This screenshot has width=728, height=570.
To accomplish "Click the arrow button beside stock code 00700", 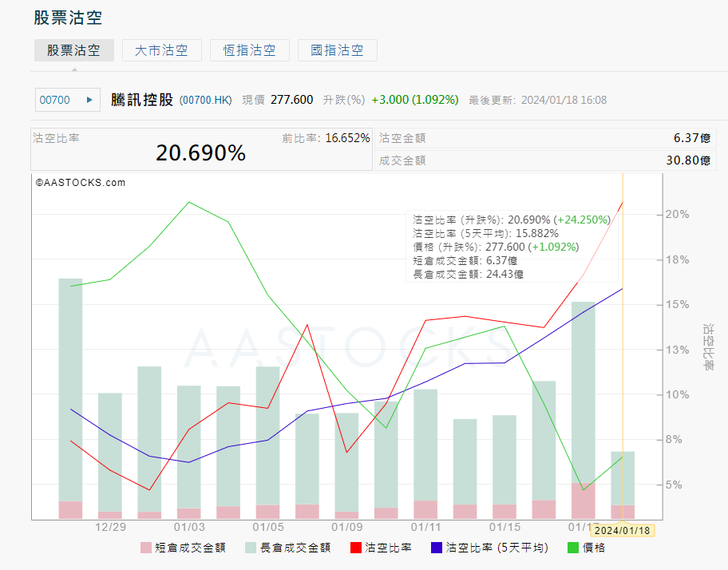I will (x=89, y=100).
